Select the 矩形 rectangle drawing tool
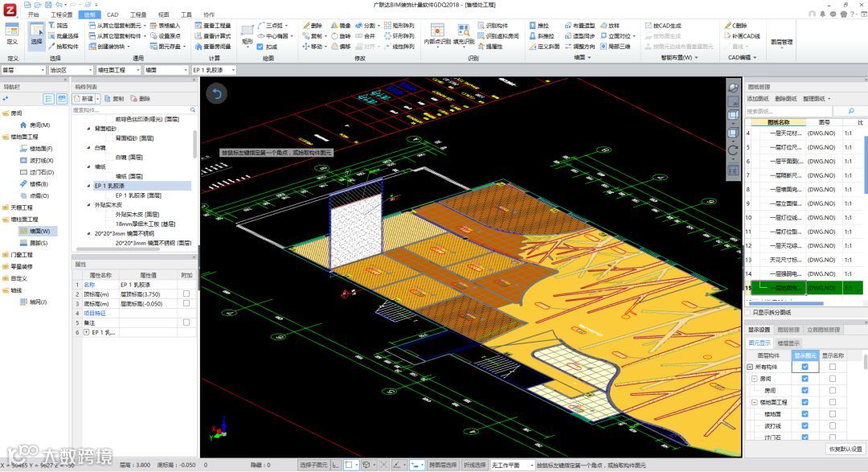Image resolution: width=868 pixels, height=472 pixels. (248, 35)
